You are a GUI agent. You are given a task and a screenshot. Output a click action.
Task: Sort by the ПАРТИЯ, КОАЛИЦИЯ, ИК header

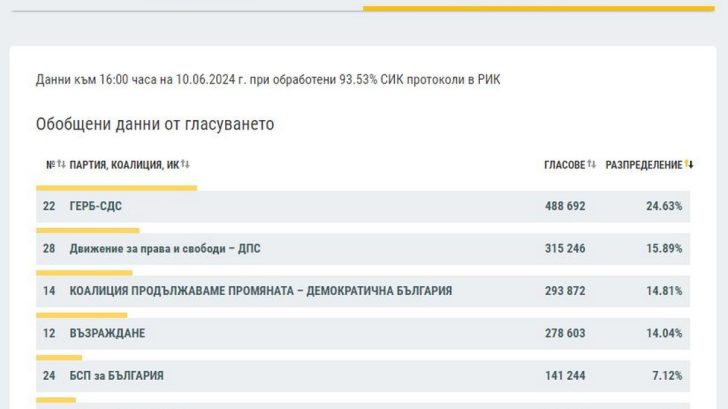124,165
